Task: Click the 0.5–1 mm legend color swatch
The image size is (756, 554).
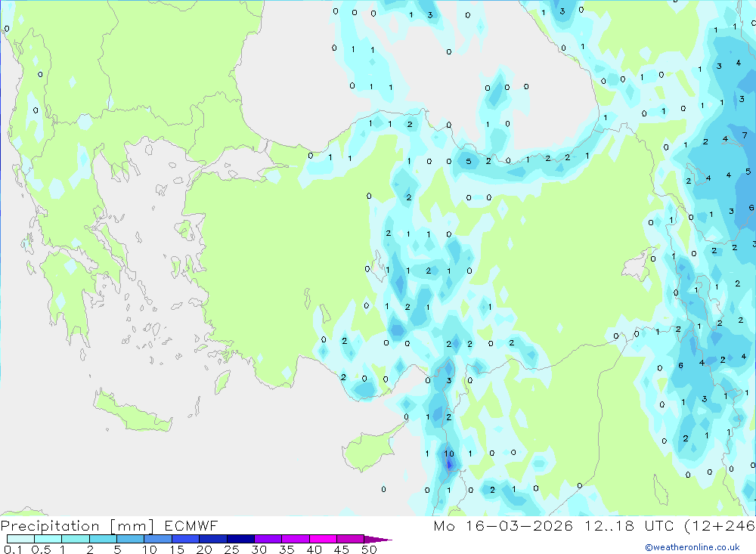Action: [48, 539]
